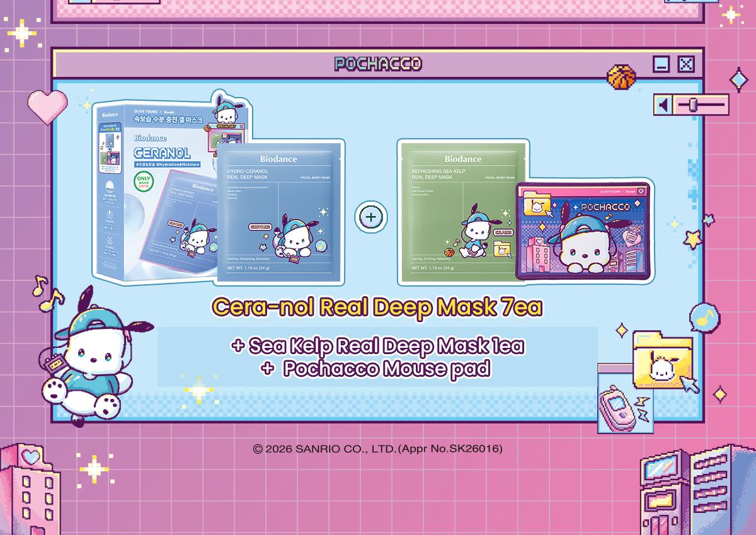Click '+ Pochacco Mouse pad' text
The image size is (756, 535).
point(375,369)
